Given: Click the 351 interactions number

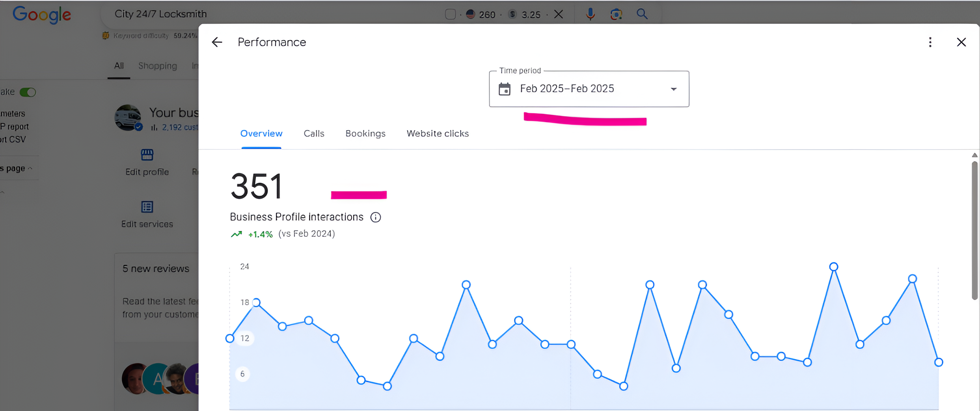Looking at the screenshot, I should (256, 186).
